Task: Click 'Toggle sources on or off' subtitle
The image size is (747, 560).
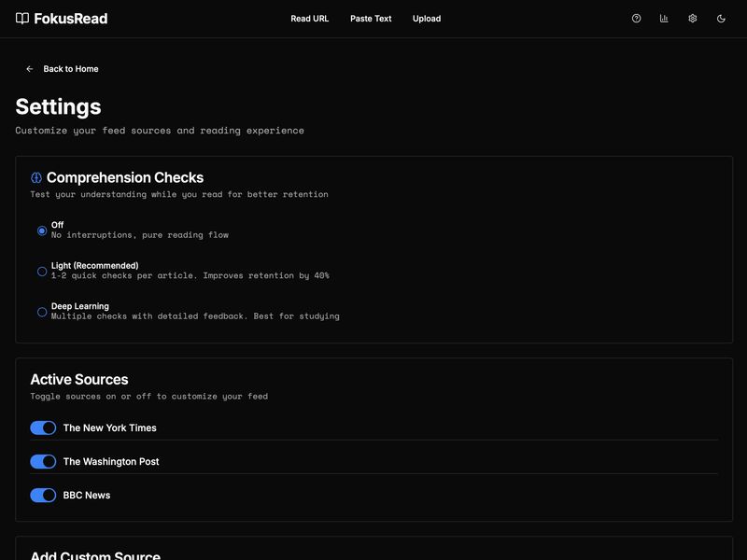Action: click(149, 396)
